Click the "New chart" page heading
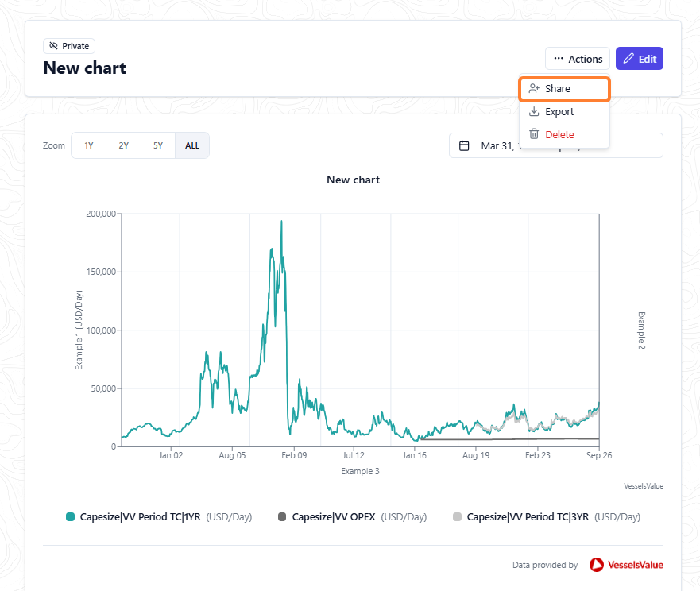Image resolution: width=700 pixels, height=591 pixels. tap(85, 68)
